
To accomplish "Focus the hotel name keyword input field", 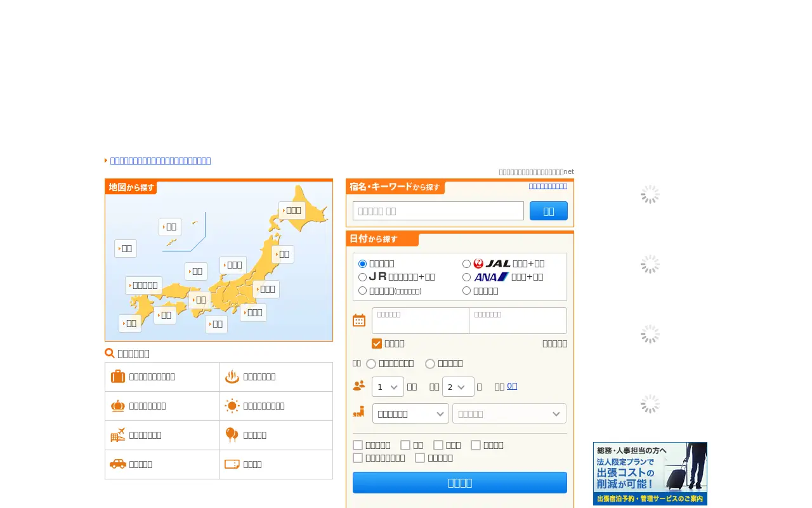I will [x=438, y=211].
